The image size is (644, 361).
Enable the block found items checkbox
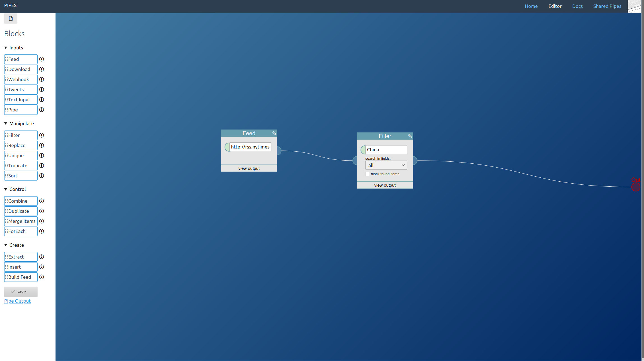tap(367, 174)
